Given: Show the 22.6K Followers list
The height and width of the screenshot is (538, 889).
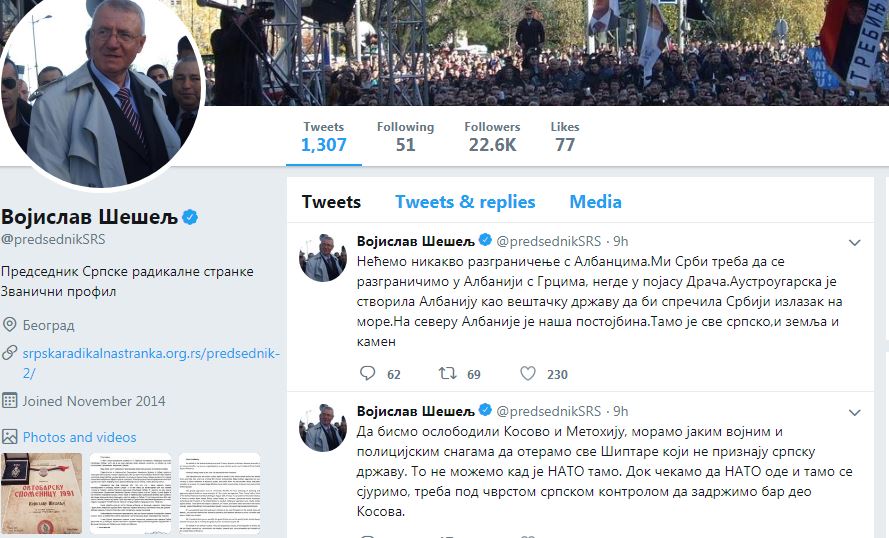Looking at the screenshot, I should point(491,136).
